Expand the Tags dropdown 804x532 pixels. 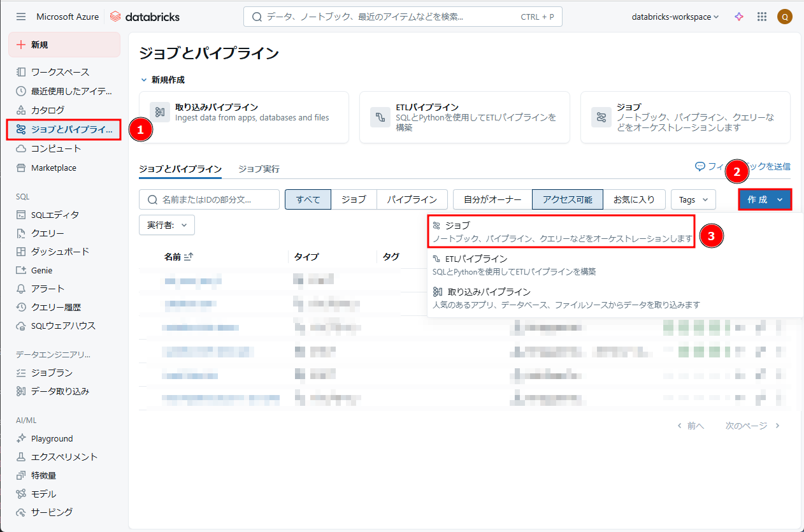tap(693, 199)
